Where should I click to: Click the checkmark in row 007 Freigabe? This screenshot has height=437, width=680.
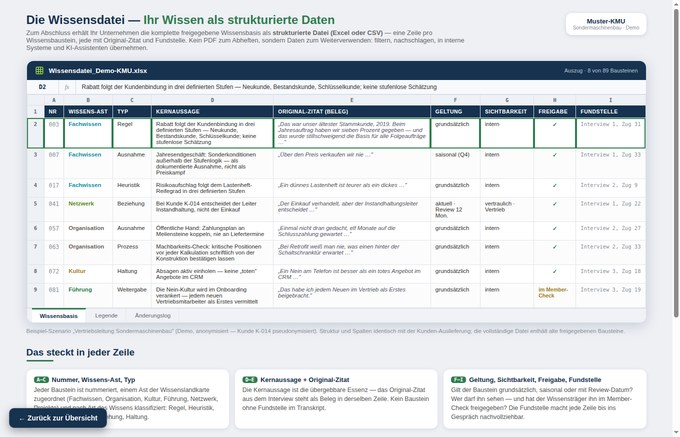point(555,155)
